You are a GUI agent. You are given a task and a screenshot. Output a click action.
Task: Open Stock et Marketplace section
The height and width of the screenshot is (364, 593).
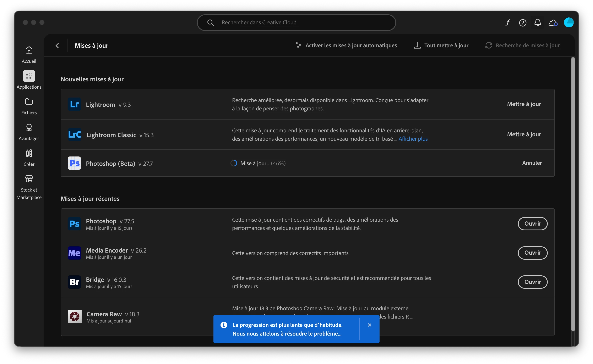29,187
